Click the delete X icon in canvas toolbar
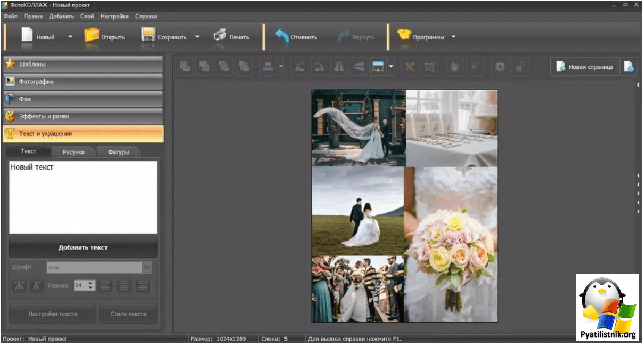This screenshot has height=344, width=644. point(409,67)
